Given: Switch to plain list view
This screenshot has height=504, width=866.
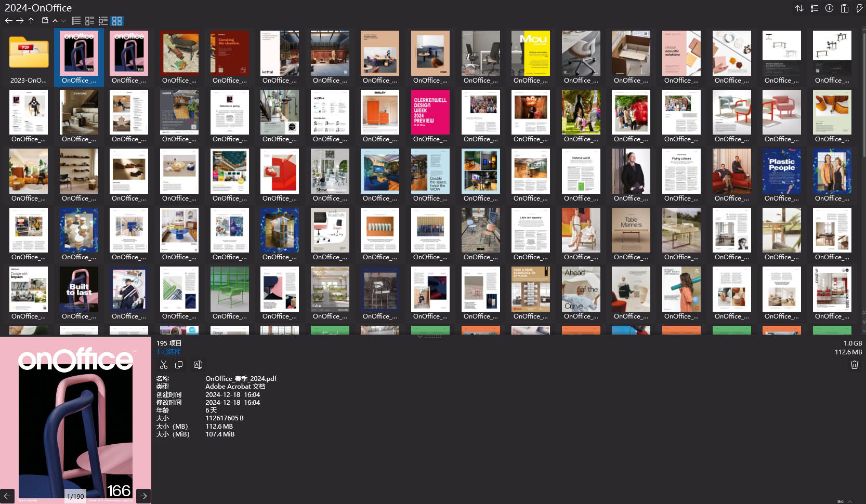Looking at the screenshot, I should (x=76, y=21).
